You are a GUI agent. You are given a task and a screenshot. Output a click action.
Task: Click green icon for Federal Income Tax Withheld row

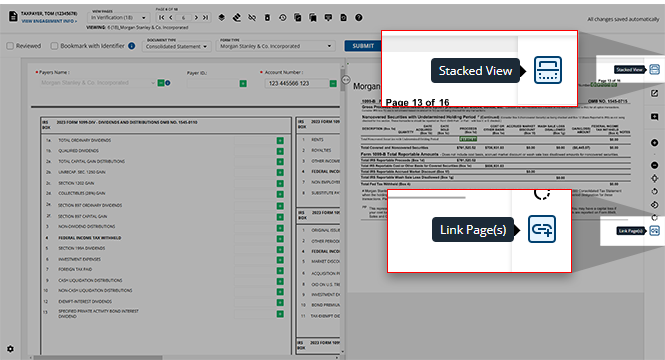click(280, 239)
